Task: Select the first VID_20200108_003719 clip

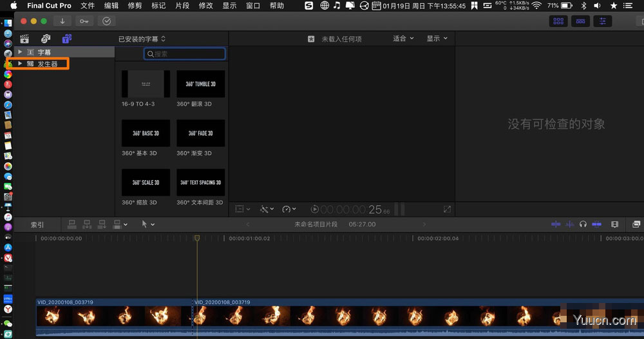Action: 114,317
